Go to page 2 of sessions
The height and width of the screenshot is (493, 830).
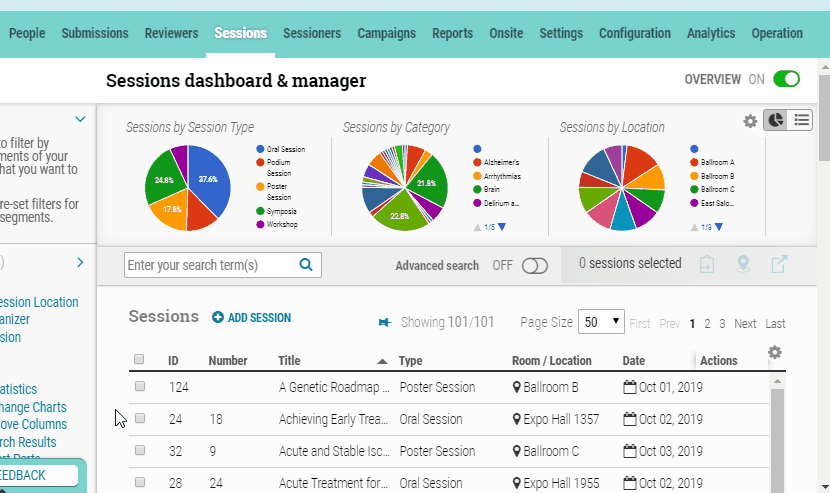707,324
